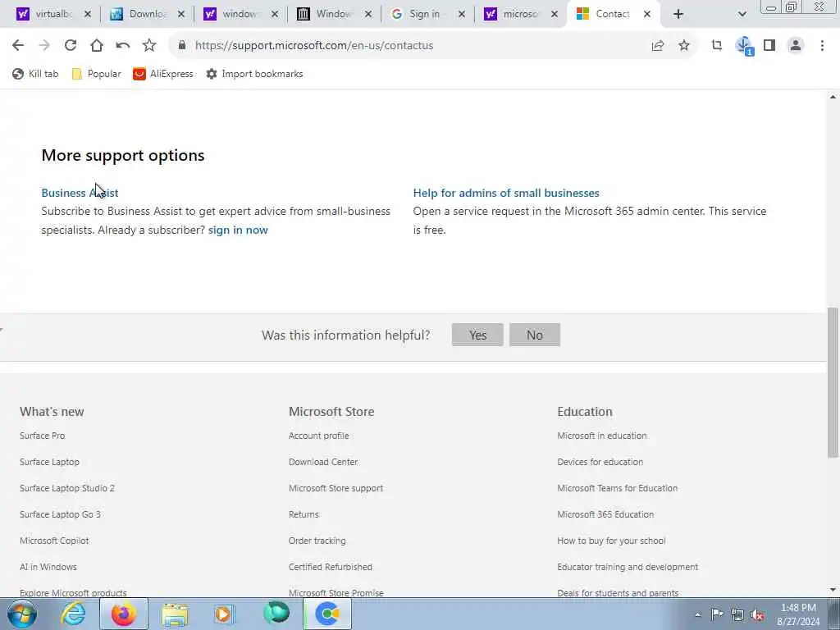
Task: Open the Surface Pro footer link
Action: tap(43, 436)
